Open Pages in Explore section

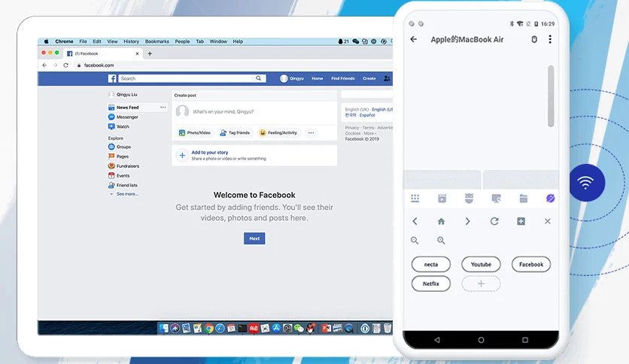point(119,156)
